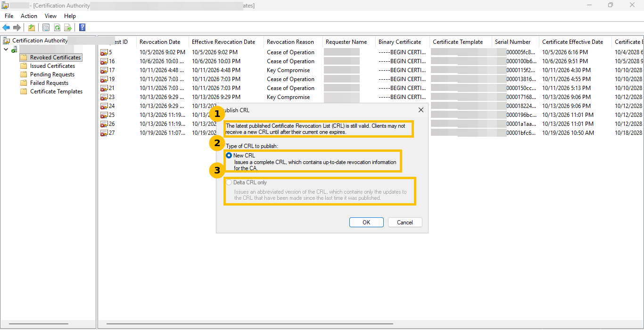The image size is (644, 330).
Task: Open the Help menu
Action: (70, 16)
